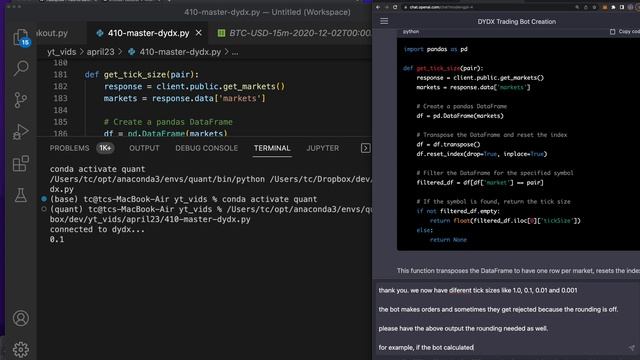
Task: Click the send message paper-plane icon
Action: (x=632, y=348)
